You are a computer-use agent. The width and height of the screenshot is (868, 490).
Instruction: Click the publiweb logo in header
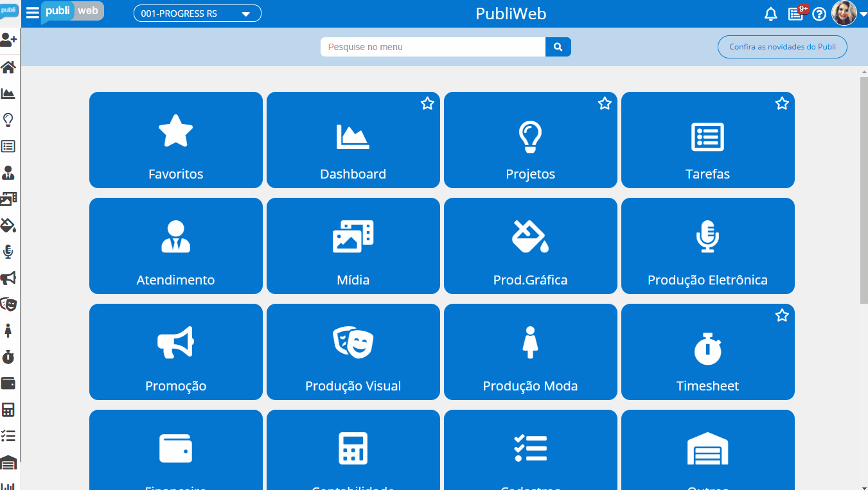(x=73, y=12)
